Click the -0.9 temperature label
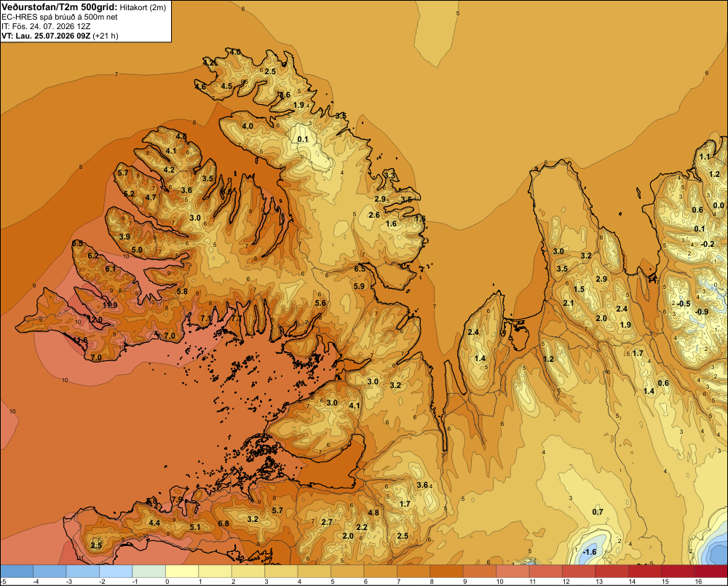This screenshot has height=586, width=728. click(x=702, y=312)
